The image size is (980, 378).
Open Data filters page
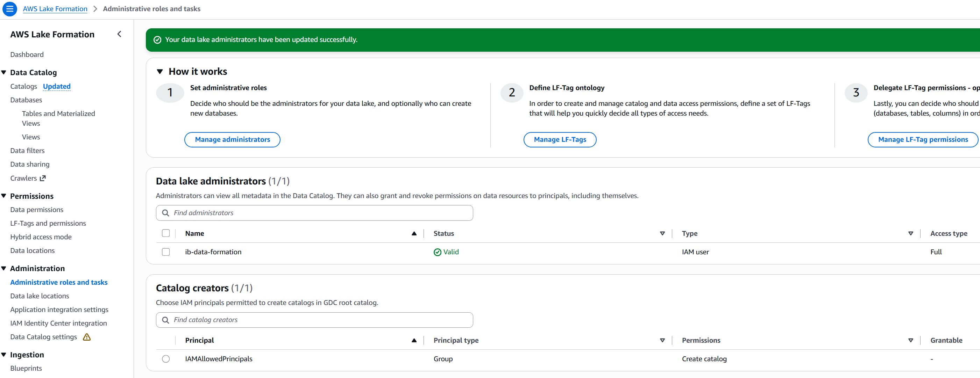coord(27,151)
